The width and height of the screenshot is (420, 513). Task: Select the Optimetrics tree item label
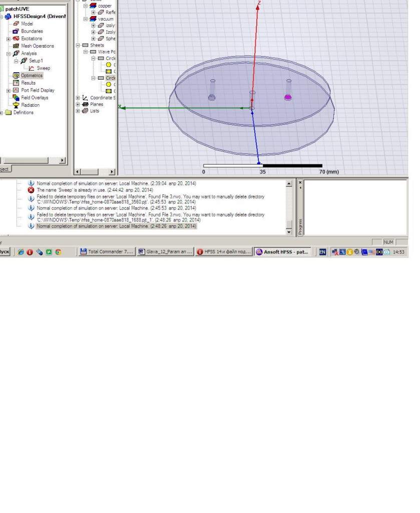coord(32,76)
